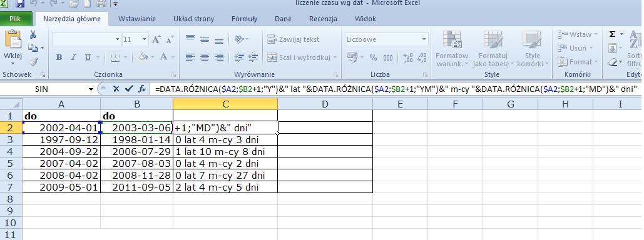Toggle Underline formatting

click(x=87, y=58)
